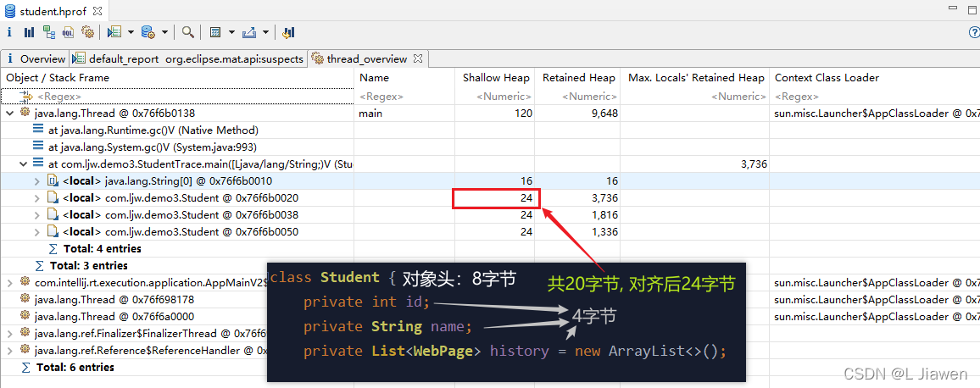This screenshot has width=980, height=388.
Task: Select the thread_overview tab
Action: (367, 58)
